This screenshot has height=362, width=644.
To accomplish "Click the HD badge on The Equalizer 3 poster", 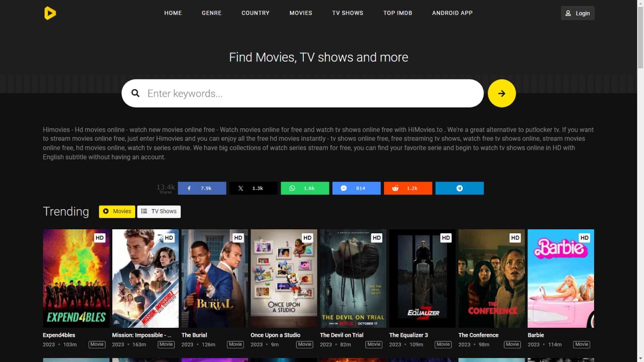I will pyautogui.click(x=446, y=238).
